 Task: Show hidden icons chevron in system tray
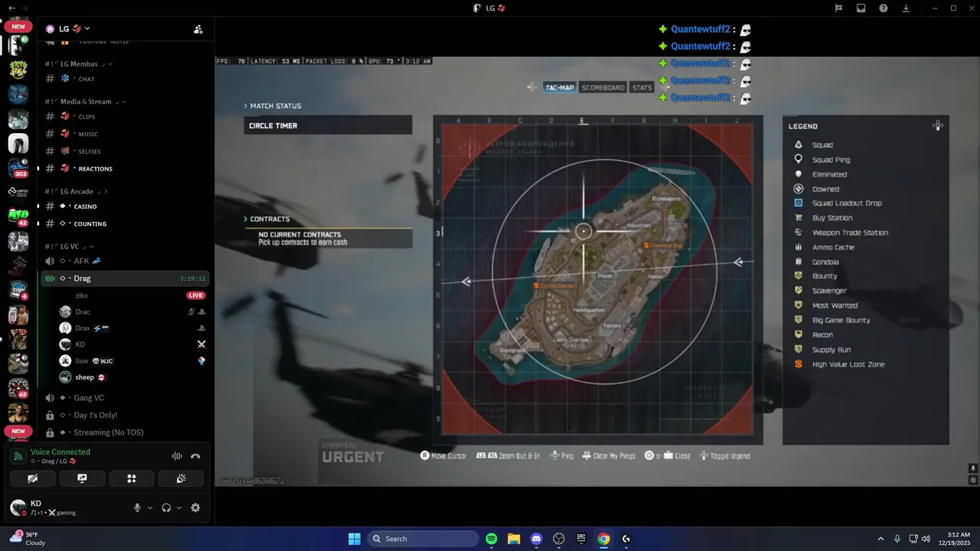[880, 539]
